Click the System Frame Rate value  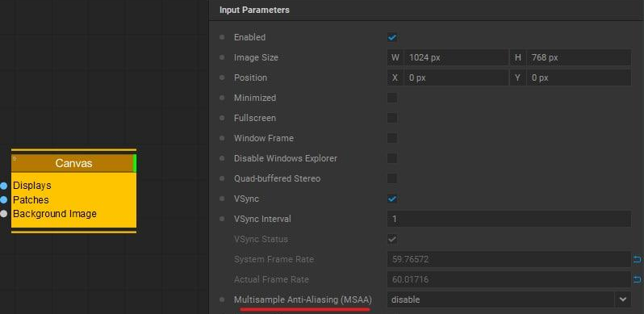coord(509,259)
